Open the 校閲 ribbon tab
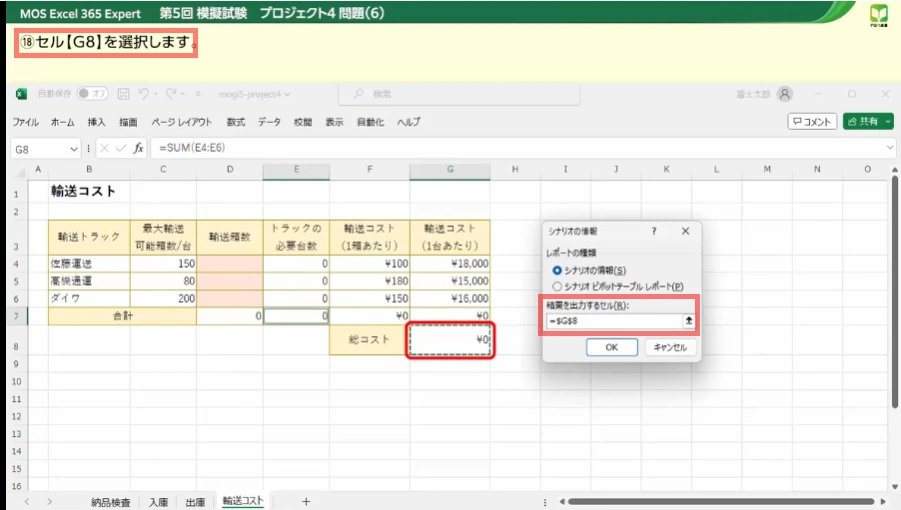 (x=303, y=122)
